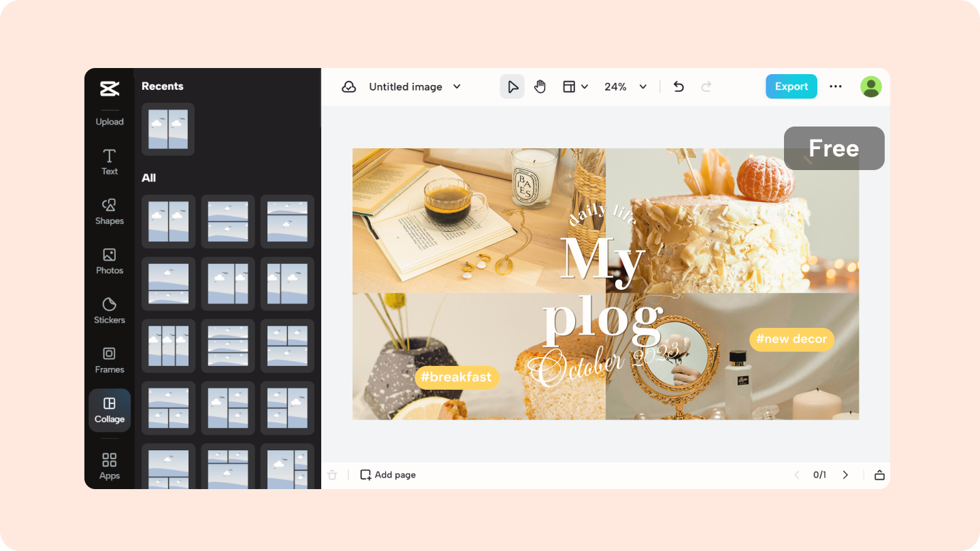Open the Upload panel
The width and height of the screenshot is (980, 551).
coord(110,122)
